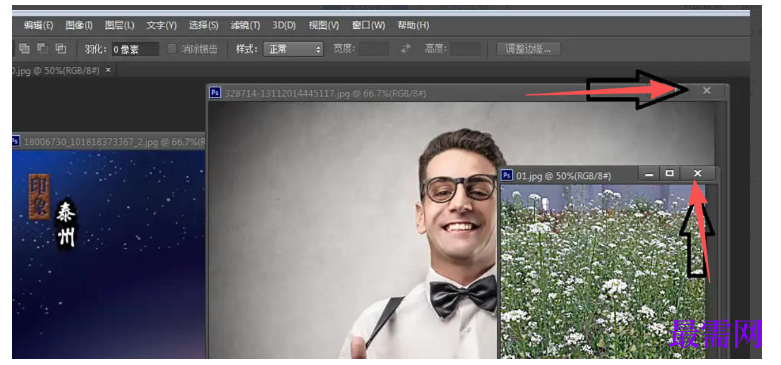This screenshot has height=365, width=781.
Task: Maximize the 01.jpg floating window
Action: coord(670,174)
